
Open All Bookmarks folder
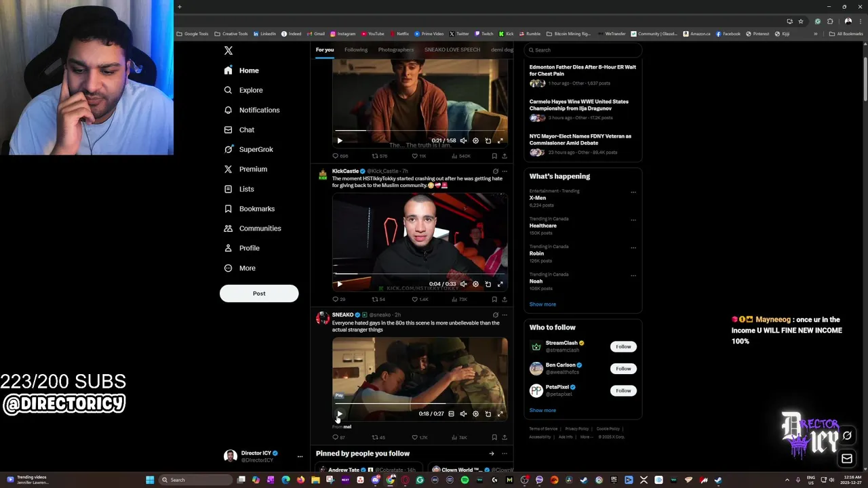pos(846,34)
